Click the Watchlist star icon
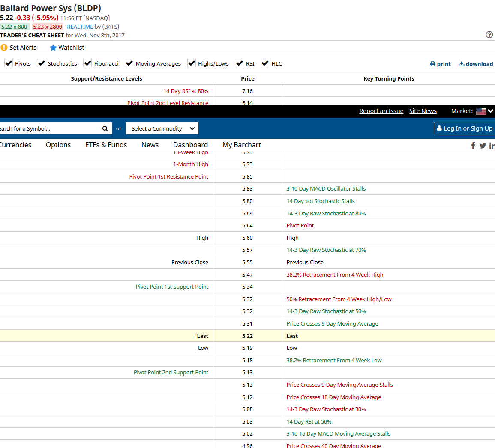 [53, 48]
